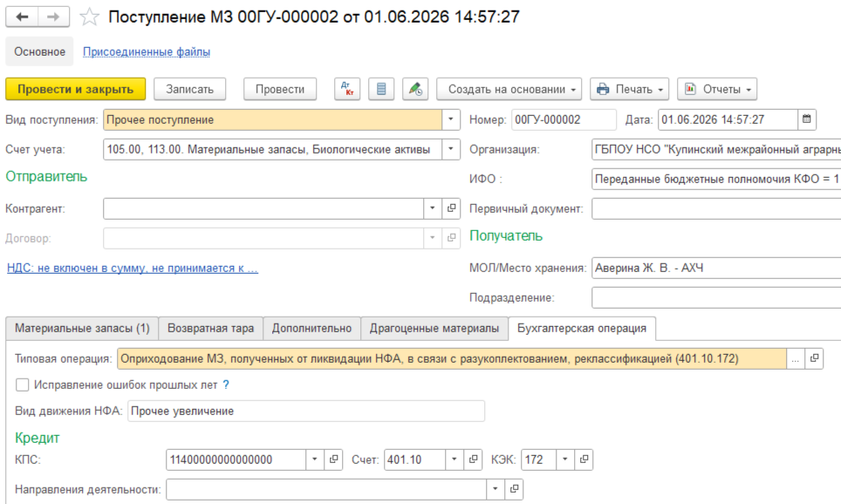The image size is (841, 504).
Task: Expand the КЭК 172 dropdown arrow
Action: (564, 460)
